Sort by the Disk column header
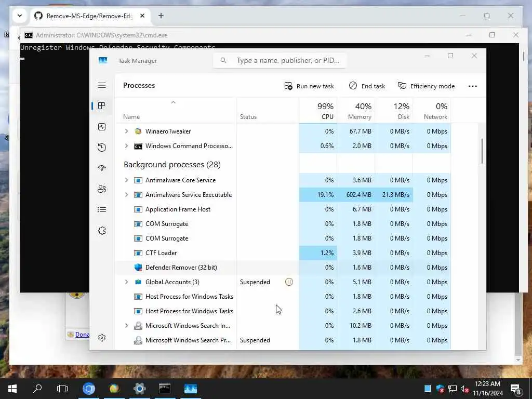The height and width of the screenshot is (399, 532). 394,111
